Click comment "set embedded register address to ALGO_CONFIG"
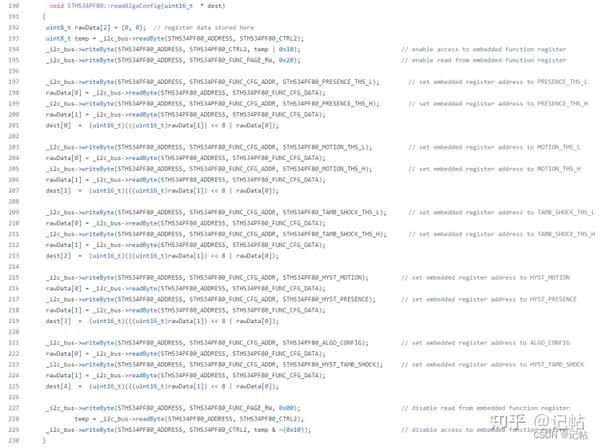600x447 pixels. point(491,343)
